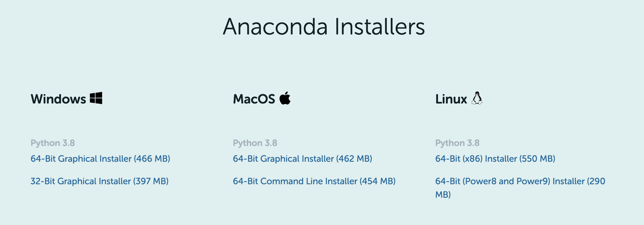Download Windows 32-Bit Graphical Installer (397 MB)
The image size is (644, 225).
[x=99, y=181]
